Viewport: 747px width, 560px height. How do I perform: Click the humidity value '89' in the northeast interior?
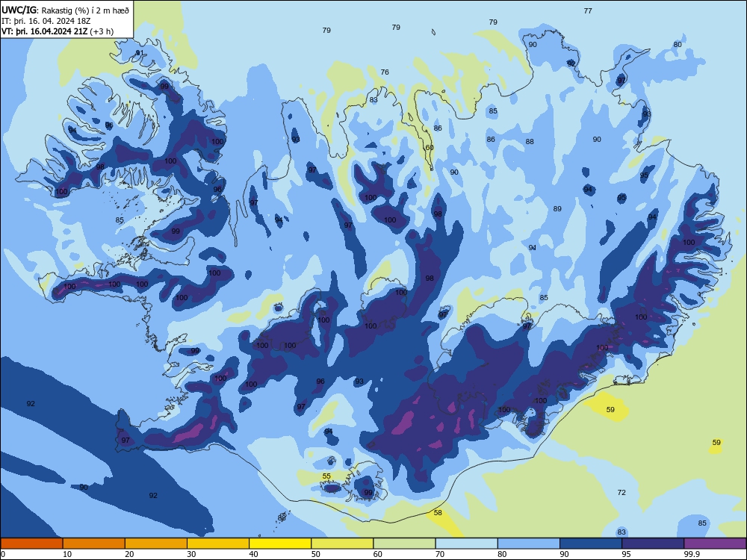coord(557,208)
